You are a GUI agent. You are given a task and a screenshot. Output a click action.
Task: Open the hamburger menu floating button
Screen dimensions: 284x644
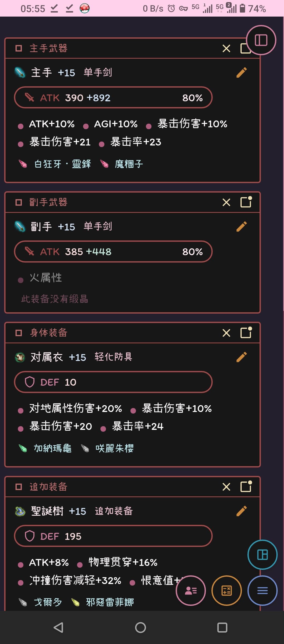click(262, 591)
